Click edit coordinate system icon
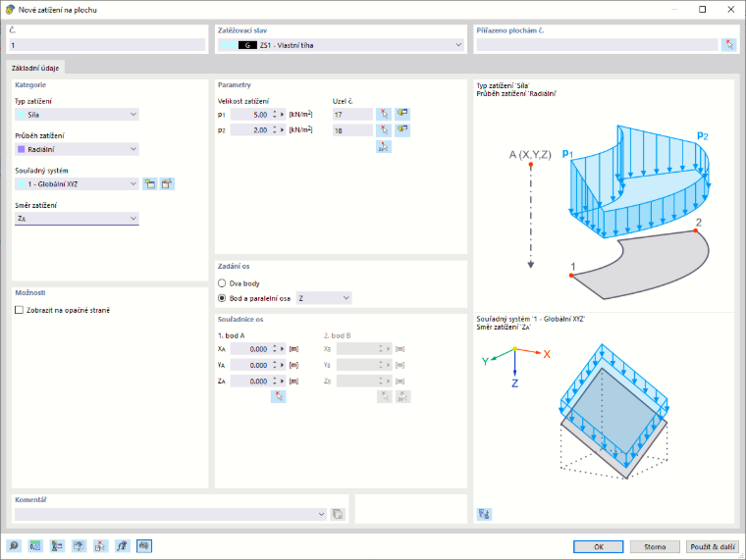746x560 pixels. [x=167, y=184]
